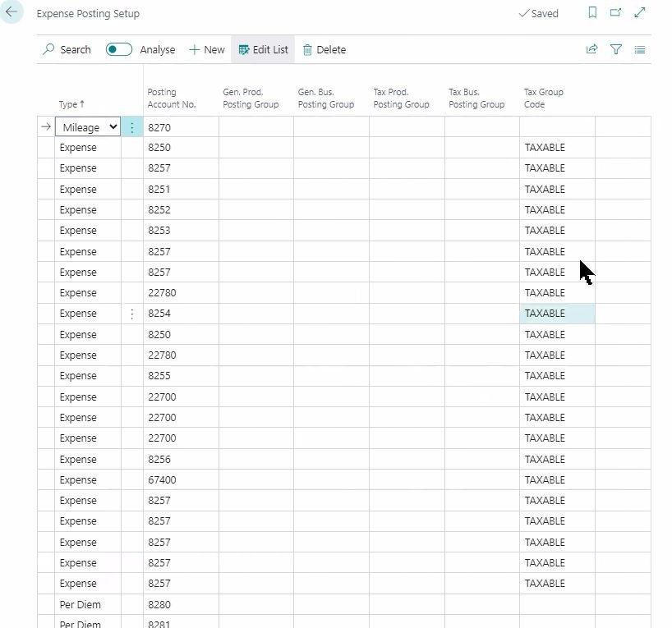672x628 pixels.
Task: Click the Saved status indicator
Action: 538,13
